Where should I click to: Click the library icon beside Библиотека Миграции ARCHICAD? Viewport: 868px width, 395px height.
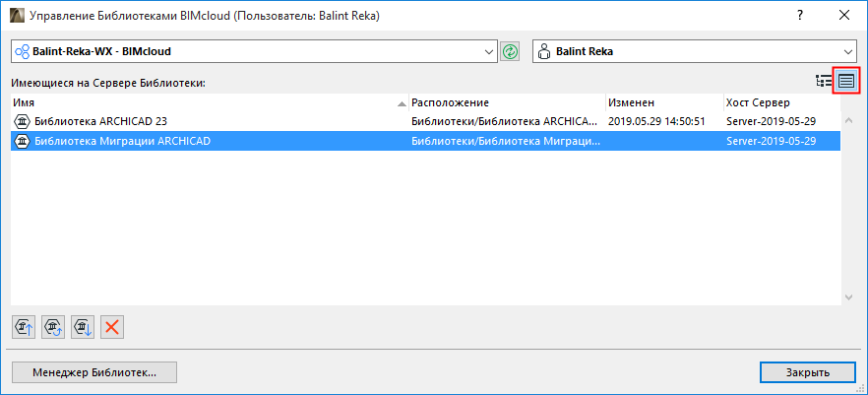coord(23,141)
